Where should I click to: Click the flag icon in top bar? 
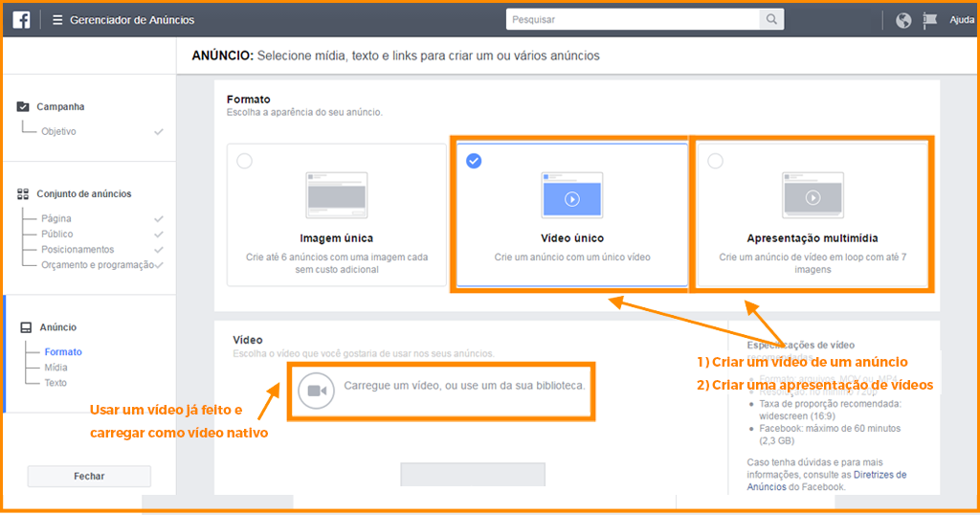click(x=930, y=20)
